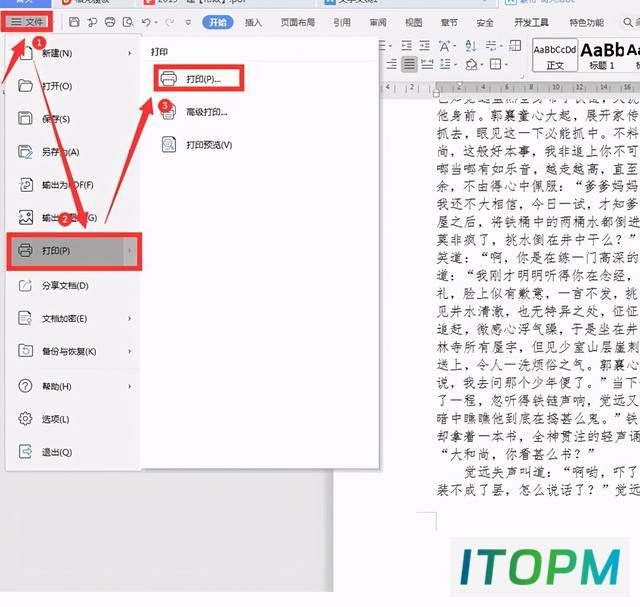Click the printer icon on 打印(P) row
Screen dimensions: 640x607
click(25, 250)
